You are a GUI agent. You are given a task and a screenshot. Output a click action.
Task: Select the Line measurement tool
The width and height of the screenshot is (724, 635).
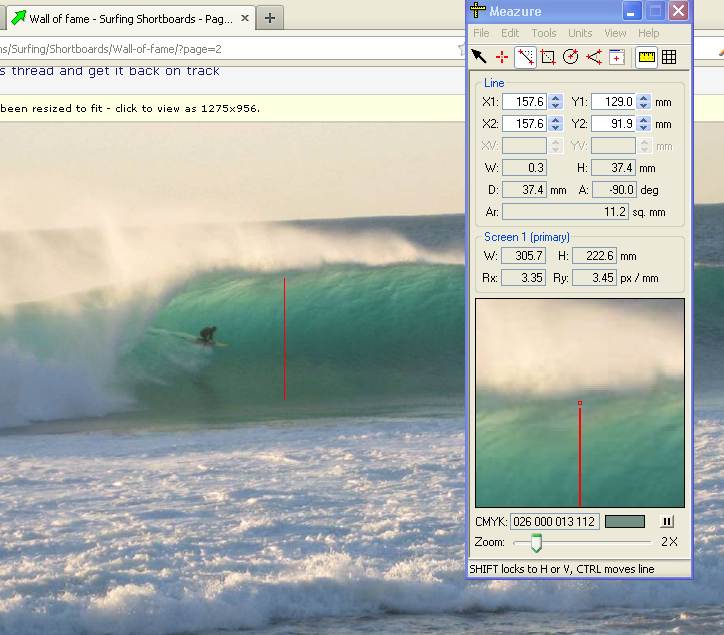[x=525, y=57]
